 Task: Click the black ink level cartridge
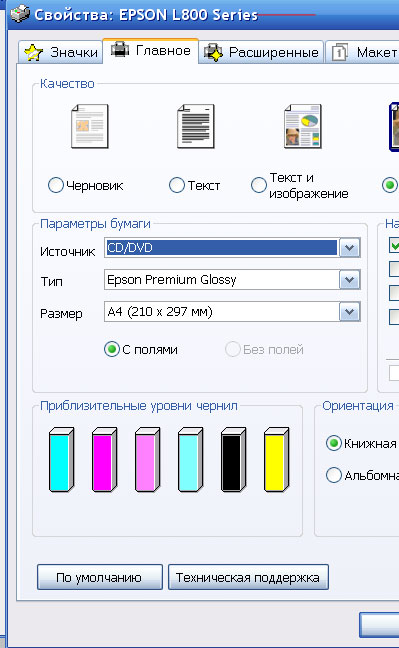coord(234,460)
